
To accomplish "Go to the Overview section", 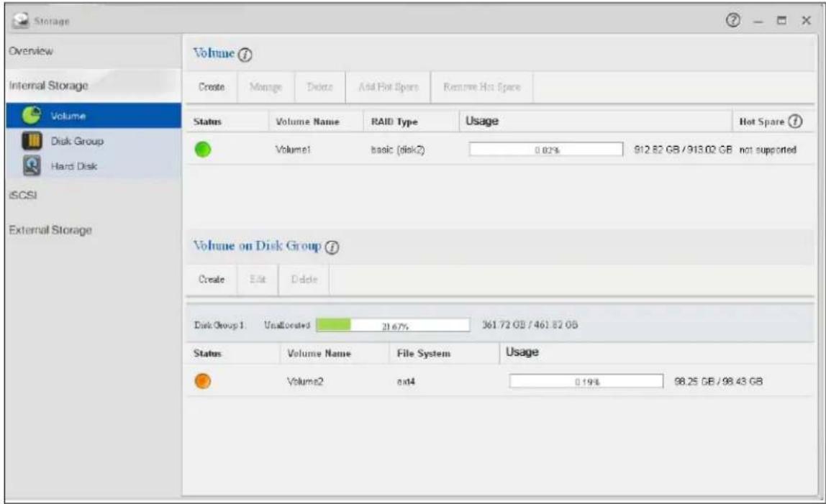I will pos(31,51).
